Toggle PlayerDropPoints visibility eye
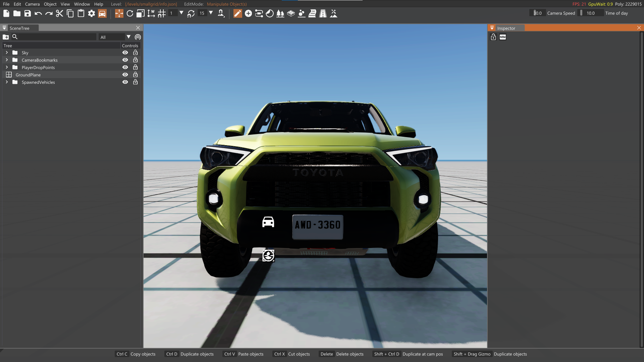The width and height of the screenshot is (644, 362). (125, 67)
